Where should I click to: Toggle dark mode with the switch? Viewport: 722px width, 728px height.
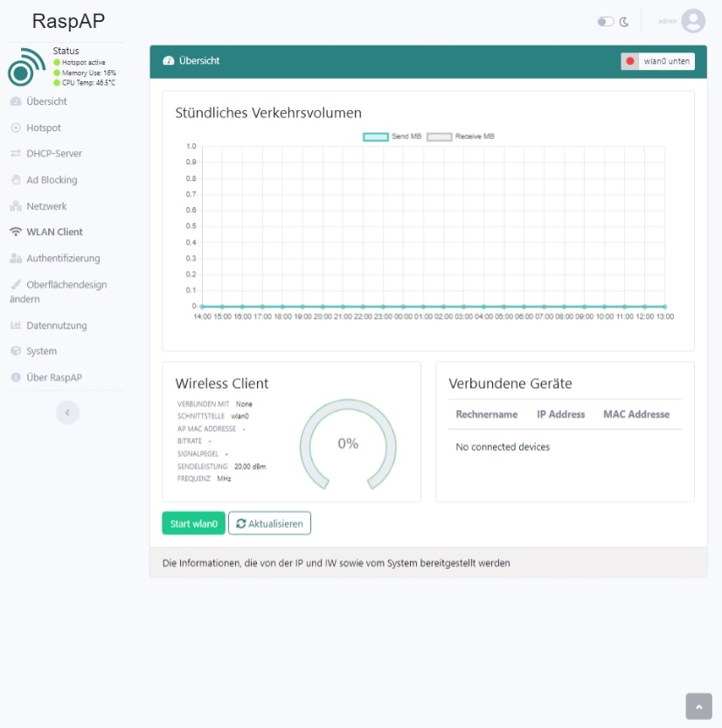pyautogui.click(x=605, y=20)
